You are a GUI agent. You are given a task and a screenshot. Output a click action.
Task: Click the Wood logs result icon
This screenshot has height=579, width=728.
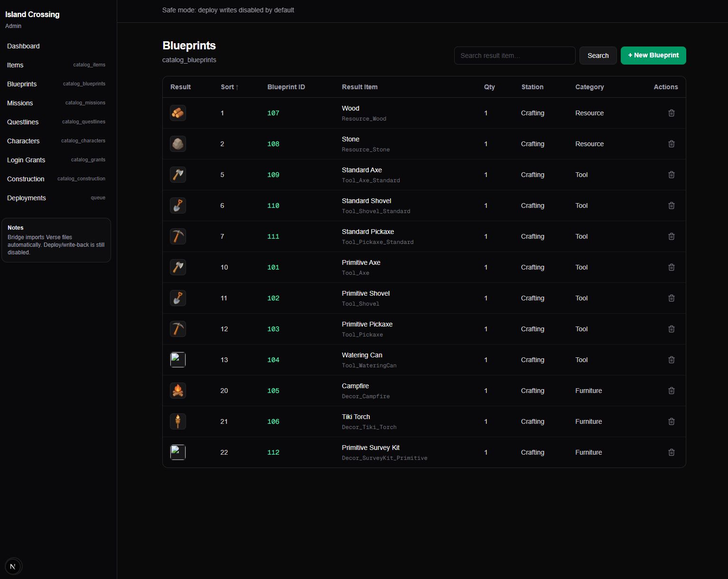178,113
